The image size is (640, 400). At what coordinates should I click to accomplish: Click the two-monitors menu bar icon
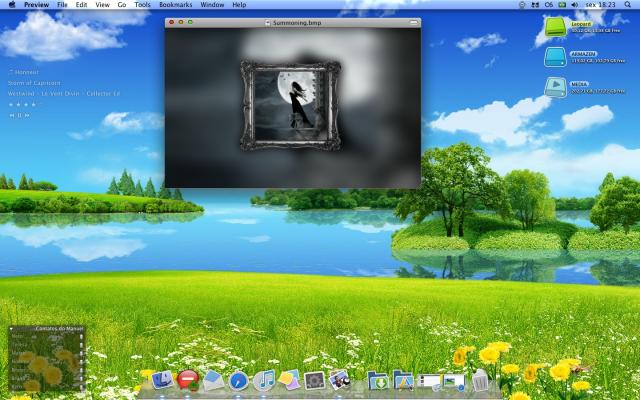535,5
